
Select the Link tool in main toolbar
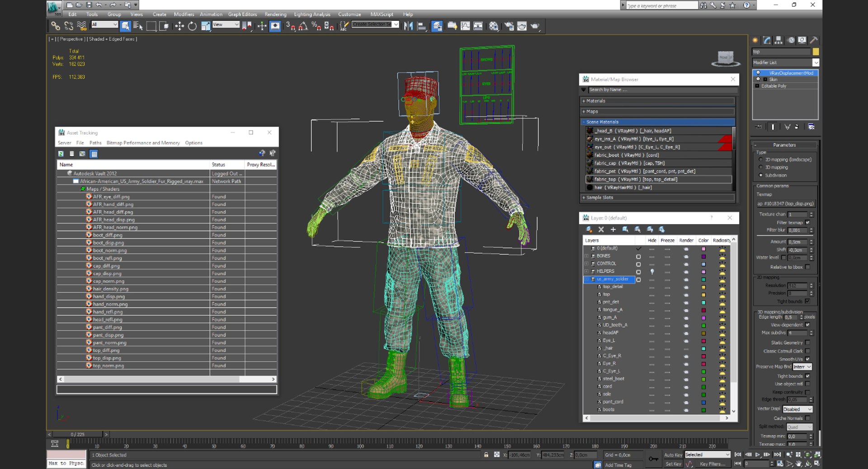[56, 26]
